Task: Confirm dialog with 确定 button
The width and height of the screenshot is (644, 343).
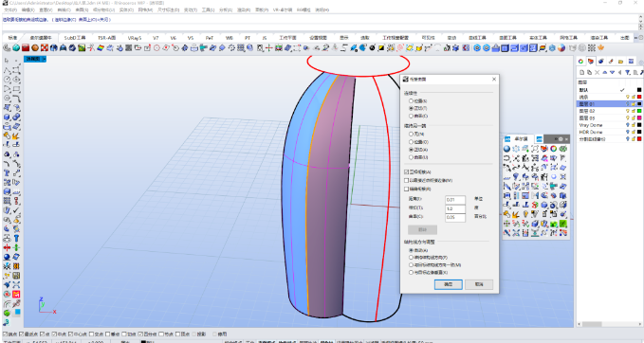Action: click(x=448, y=284)
